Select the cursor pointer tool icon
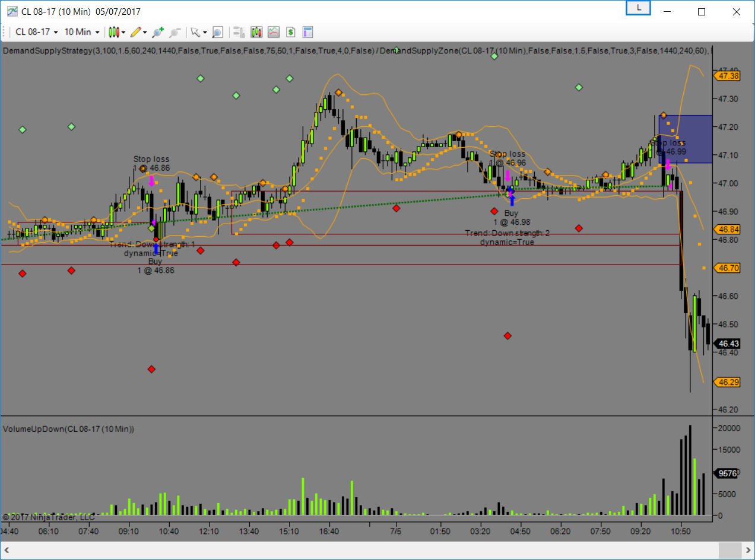755x560 pixels. [x=195, y=32]
